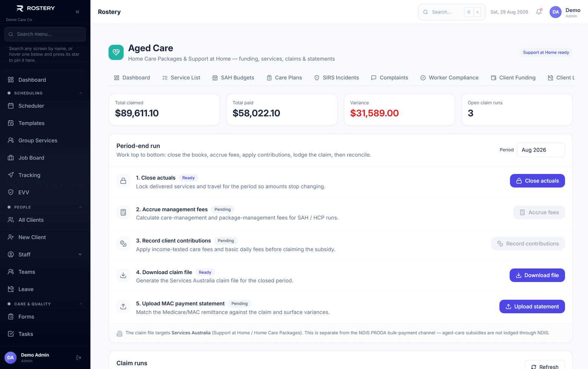
Task: Click the Download file button
Action: [537, 275]
